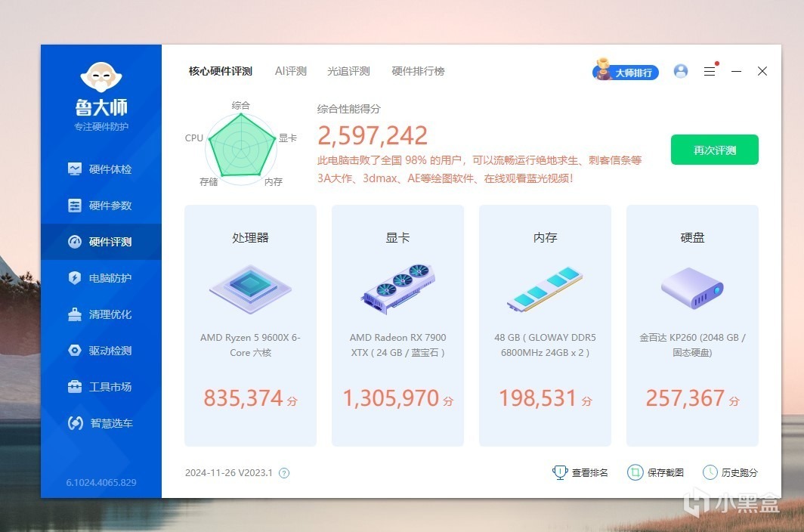Image resolution: width=804 pixels, height=532 pixels.
Task: Click 历史跑分 history scores link
Action: click(x=730, y=472)
